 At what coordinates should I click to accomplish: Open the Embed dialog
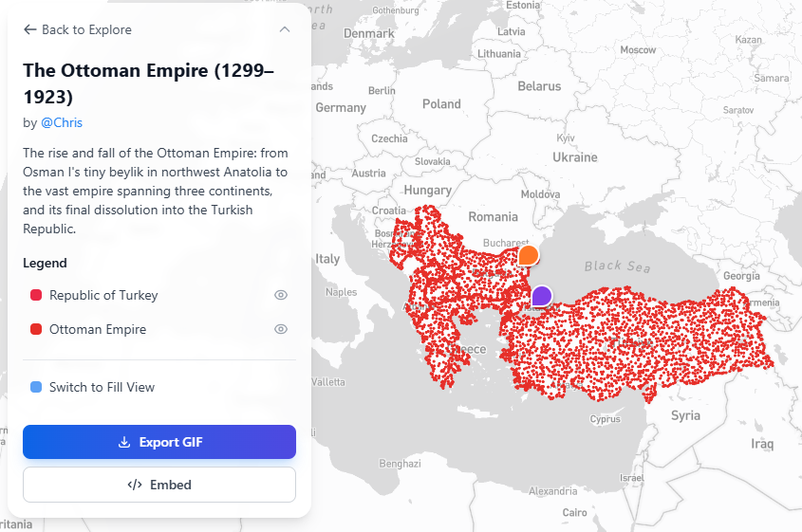pos(159,485)
